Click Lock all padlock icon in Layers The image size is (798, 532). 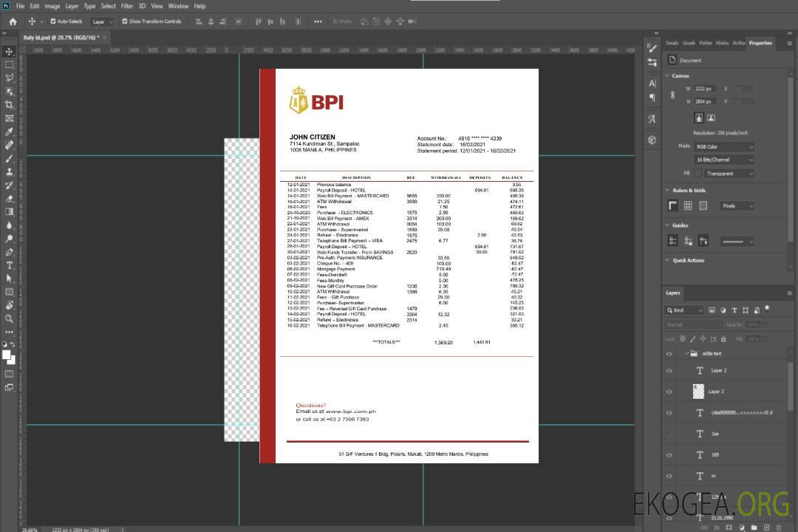pyautogui.click(x=723, y=338)
